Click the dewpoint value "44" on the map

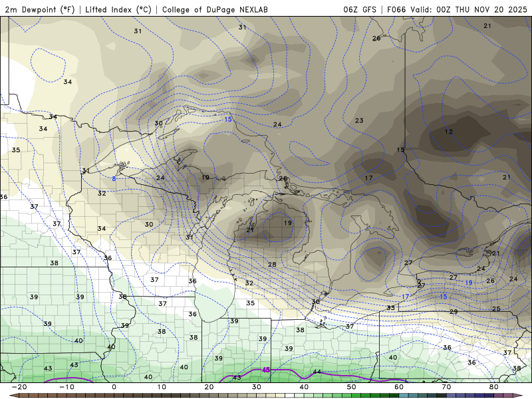317,372
